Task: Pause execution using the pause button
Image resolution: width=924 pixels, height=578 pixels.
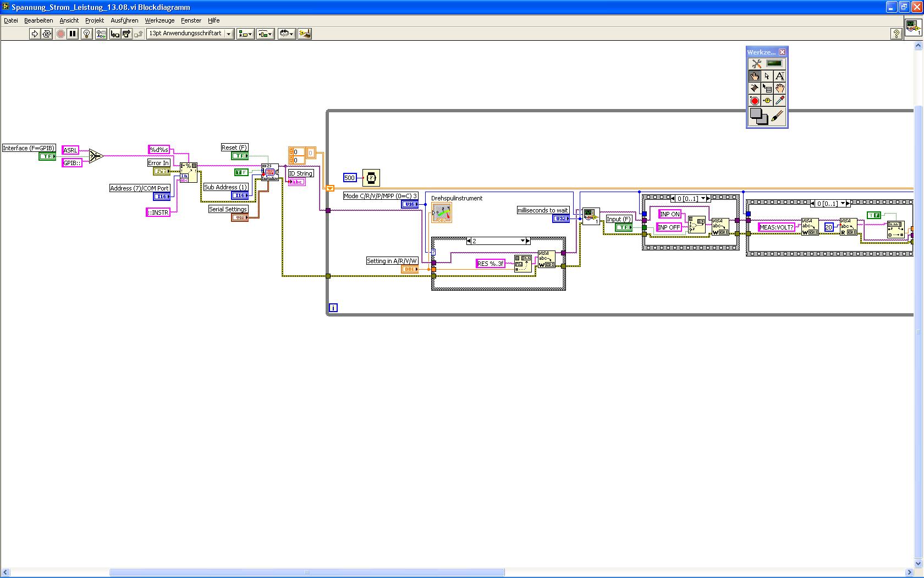Action: 73,34
